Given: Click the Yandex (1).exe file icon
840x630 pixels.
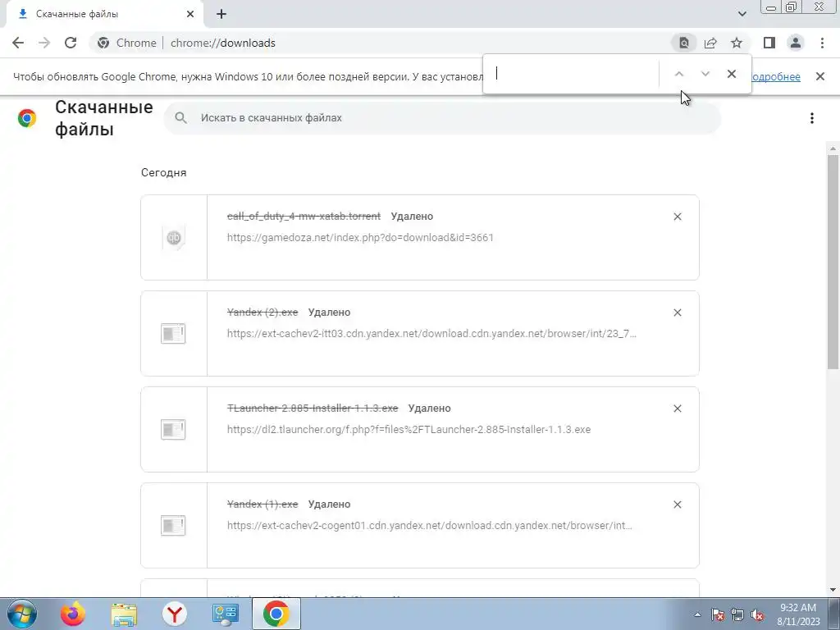Looking at the screenshot, I should tap(173, 526).
